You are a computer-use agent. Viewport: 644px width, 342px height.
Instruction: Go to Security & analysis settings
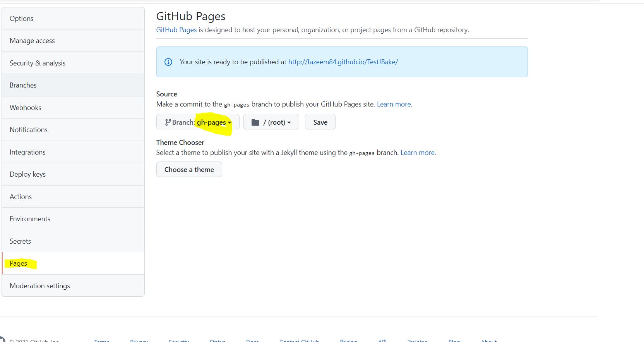tap(73, 63)
